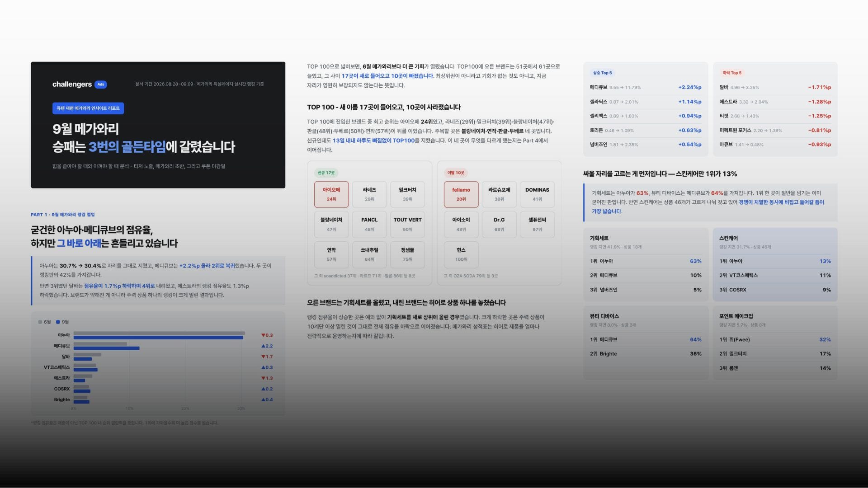
Task: Click the challengers logo in the dark banner
Action: 72,84
